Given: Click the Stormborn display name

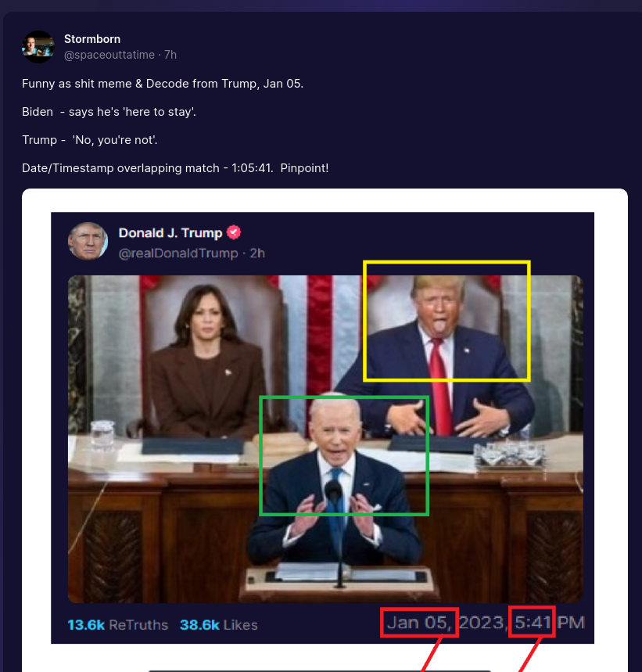Looking at the screenshot, I should pyautogui.click(x=92, y=39).
